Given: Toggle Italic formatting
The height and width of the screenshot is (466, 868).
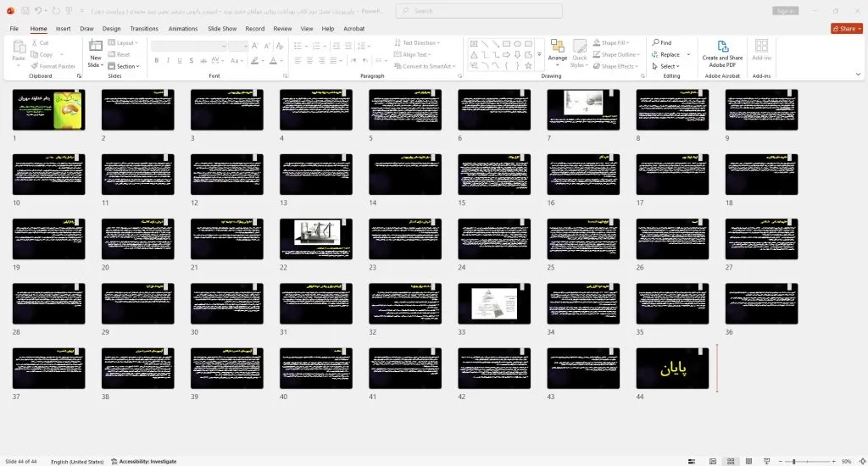Looking at the screenshot, I should click(168, 60).
